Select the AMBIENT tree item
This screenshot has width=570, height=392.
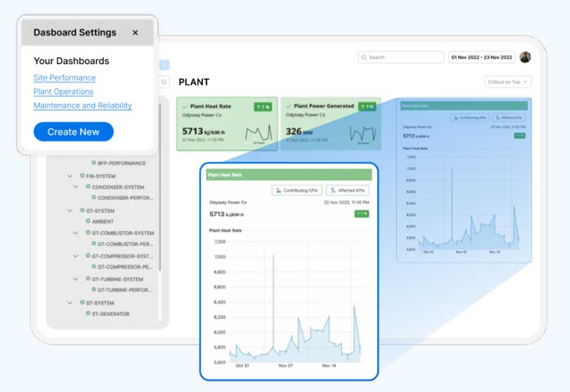(x=103, y=222)
